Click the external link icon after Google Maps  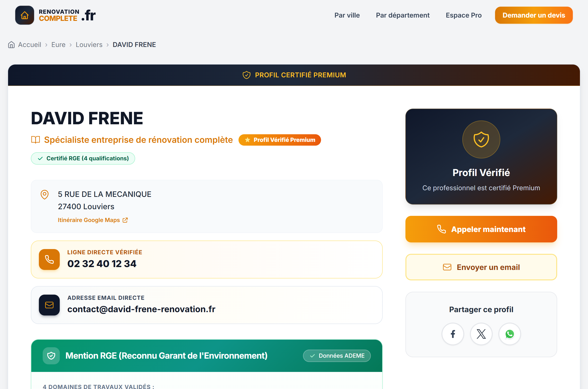click(x=125, y=220)
